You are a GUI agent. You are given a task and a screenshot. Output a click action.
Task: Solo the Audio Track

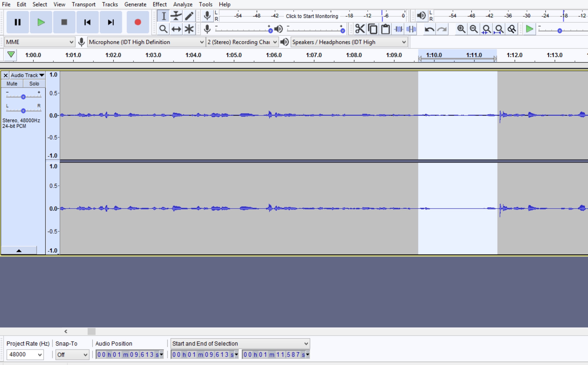34,84
